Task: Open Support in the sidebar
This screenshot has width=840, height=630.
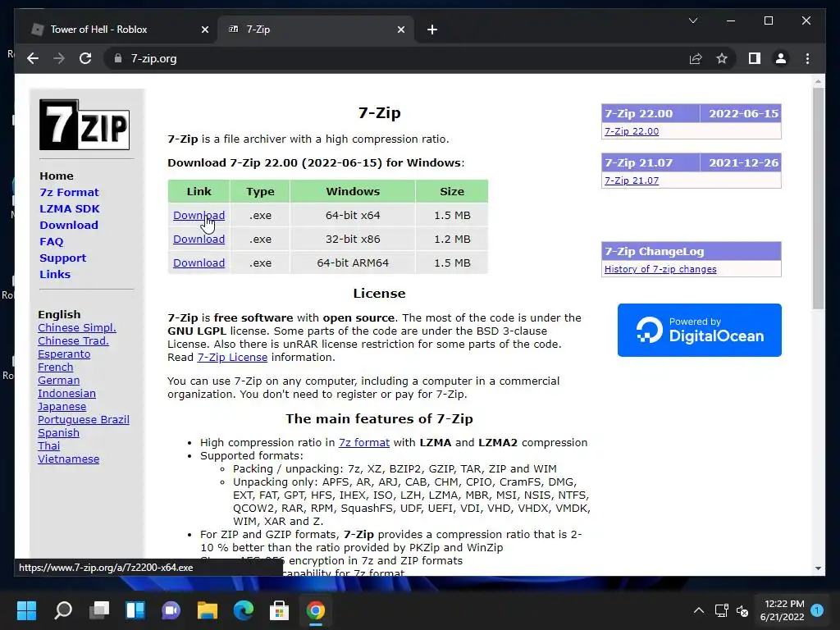Action: click(x=62, y=258)
